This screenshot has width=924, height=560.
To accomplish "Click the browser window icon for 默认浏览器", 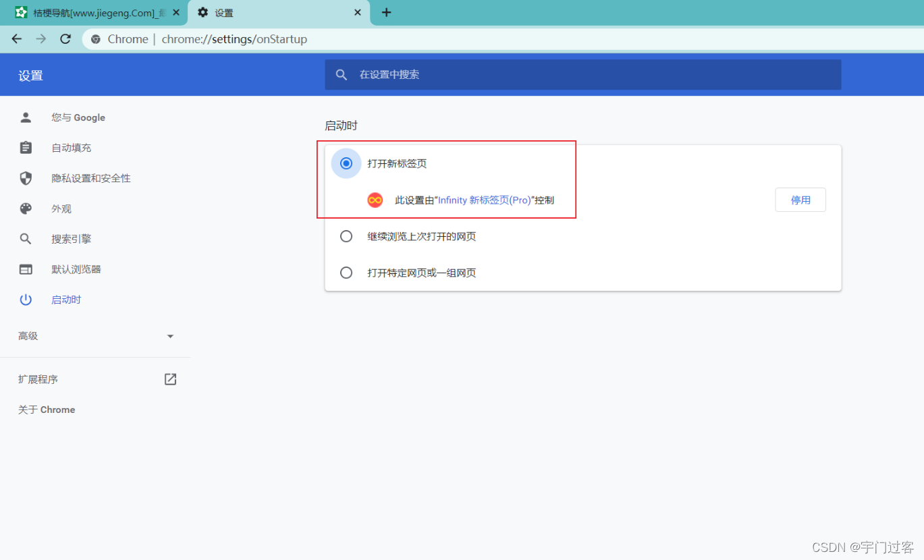I will 26,269.
